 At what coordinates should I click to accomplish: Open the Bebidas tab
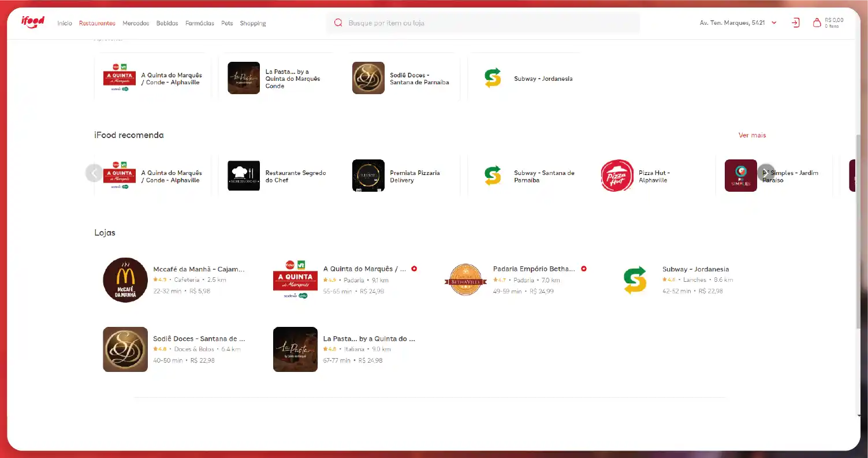167,23
